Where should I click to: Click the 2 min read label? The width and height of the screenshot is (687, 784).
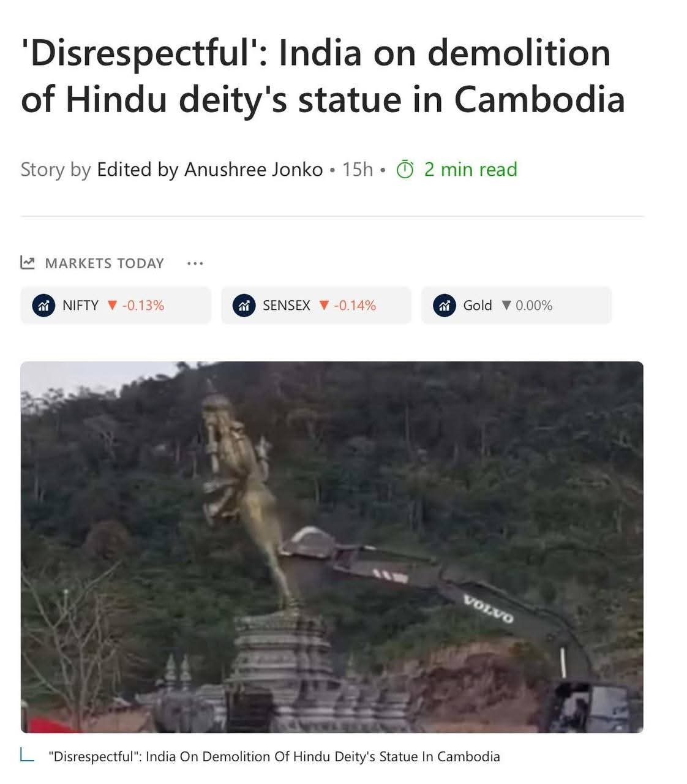click(470, 169)
